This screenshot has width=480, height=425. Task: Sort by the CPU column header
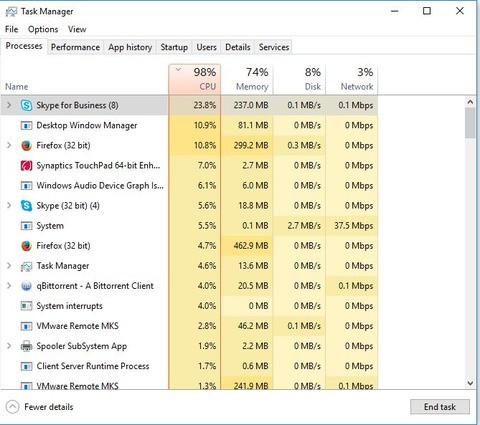coord(195,79)
